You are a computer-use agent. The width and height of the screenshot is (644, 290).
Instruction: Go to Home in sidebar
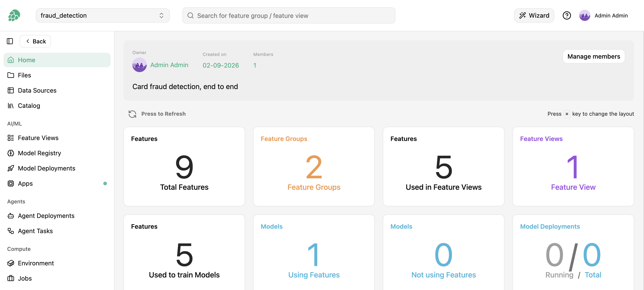click(57, 60)
